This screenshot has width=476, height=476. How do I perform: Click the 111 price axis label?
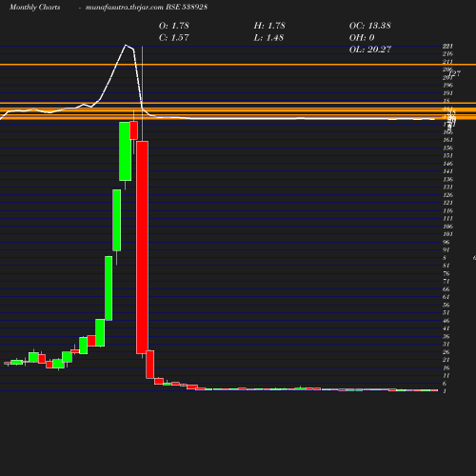coord(447,218)
